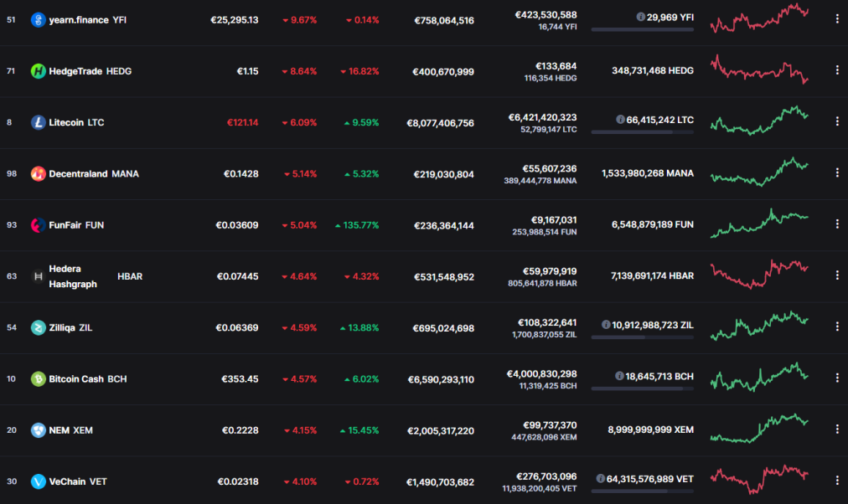
Task: Click the Bitcoin Cash supply progress bar
Action: [x=643, y=388]
